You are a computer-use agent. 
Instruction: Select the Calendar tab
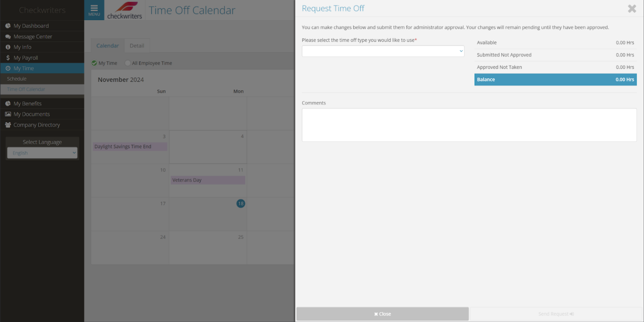[107, 45]
